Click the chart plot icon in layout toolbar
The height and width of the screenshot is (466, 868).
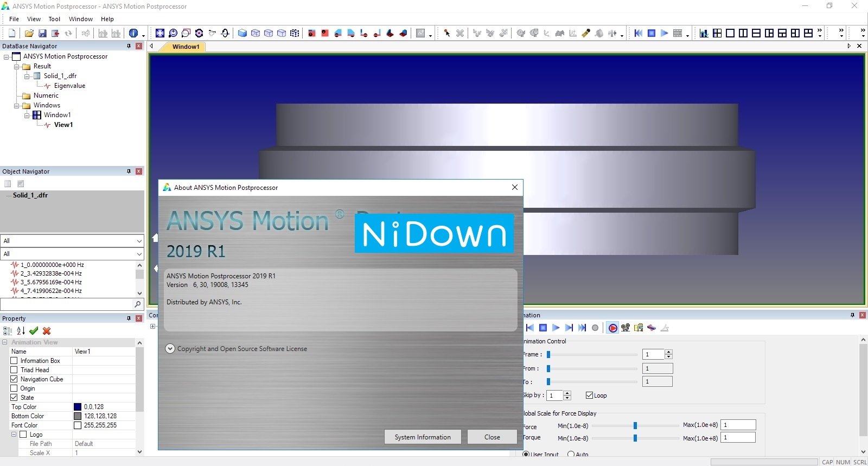point(704,33)
